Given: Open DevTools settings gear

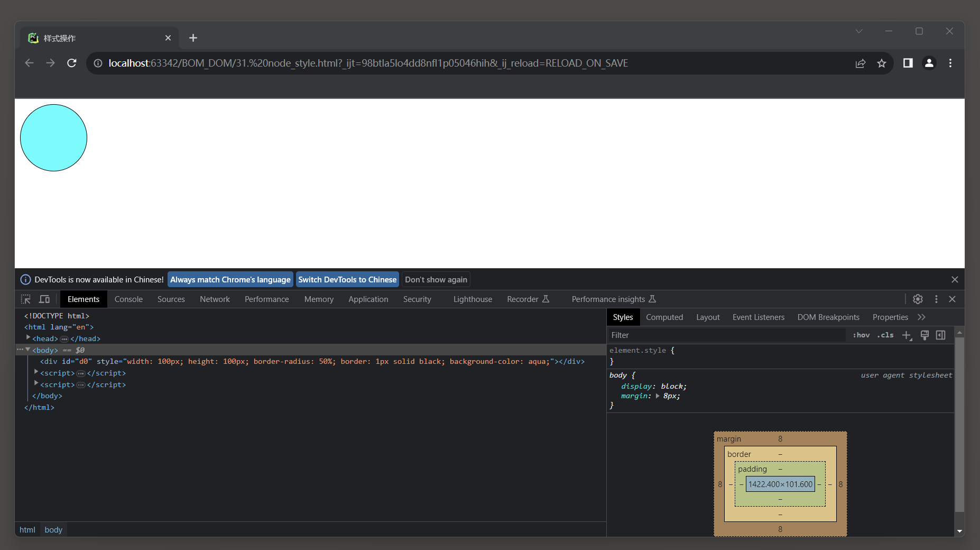Looking at the screenshot, I should coord(918,299).
